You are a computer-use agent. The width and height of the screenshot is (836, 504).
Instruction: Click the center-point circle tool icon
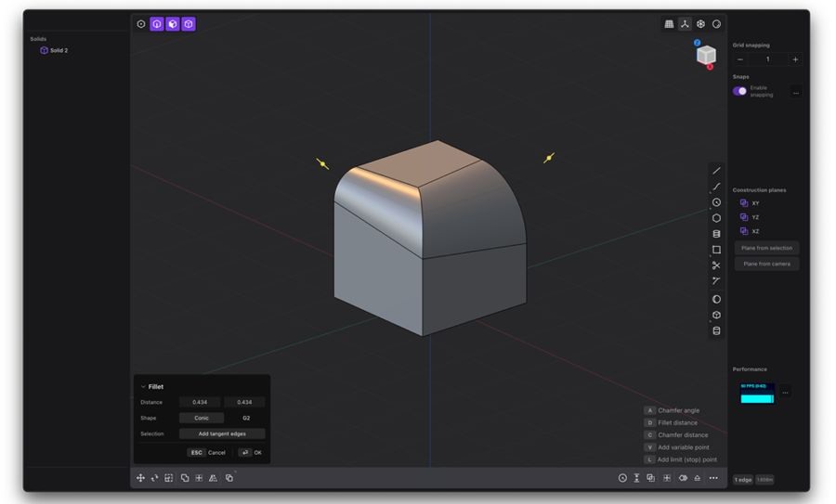click(716, 202)
